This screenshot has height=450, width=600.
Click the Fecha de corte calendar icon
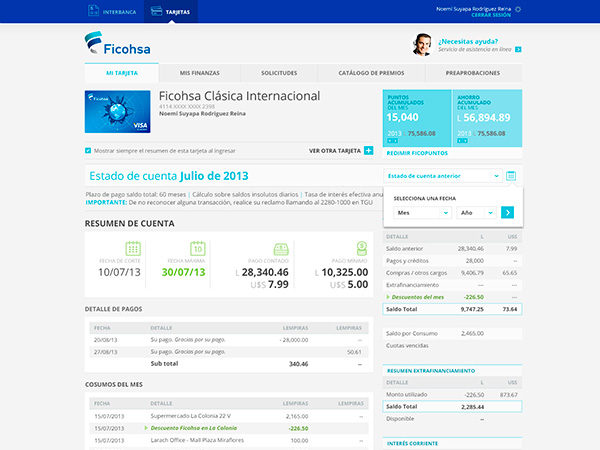click(133, 248)
